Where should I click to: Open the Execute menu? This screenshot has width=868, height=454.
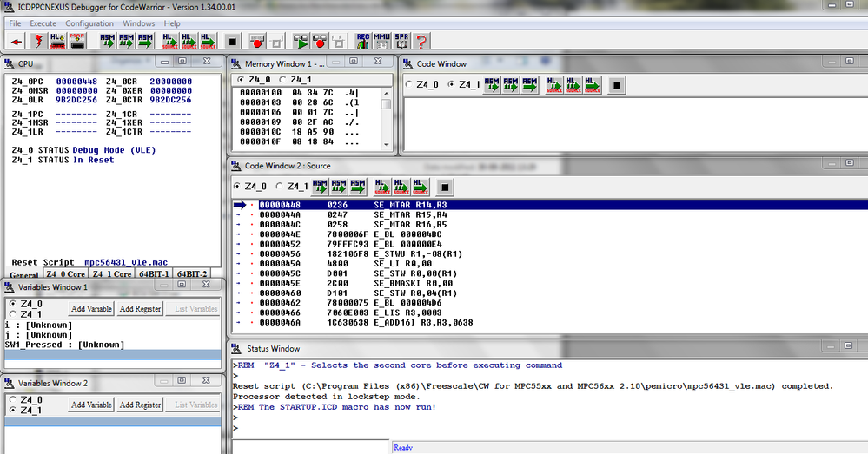[43, 23]
